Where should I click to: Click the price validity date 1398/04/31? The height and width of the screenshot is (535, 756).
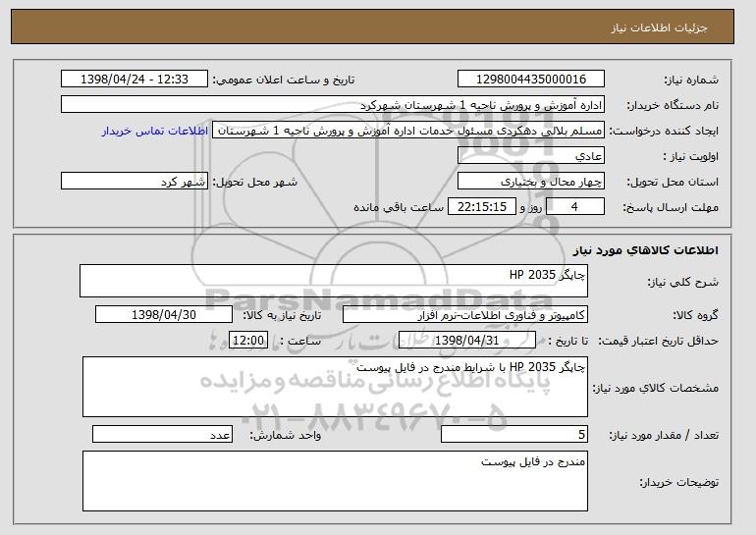[x=467, y=341]
